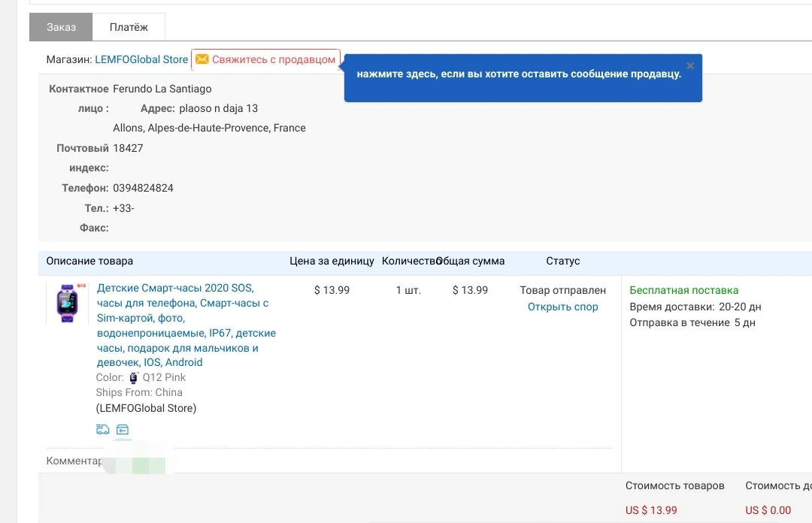Click the Бесплатная поставка text

pos(683,291)
